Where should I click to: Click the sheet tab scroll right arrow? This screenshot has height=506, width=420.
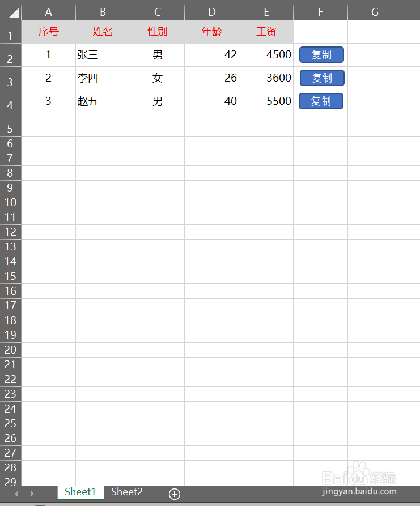[x=32, y=494]
